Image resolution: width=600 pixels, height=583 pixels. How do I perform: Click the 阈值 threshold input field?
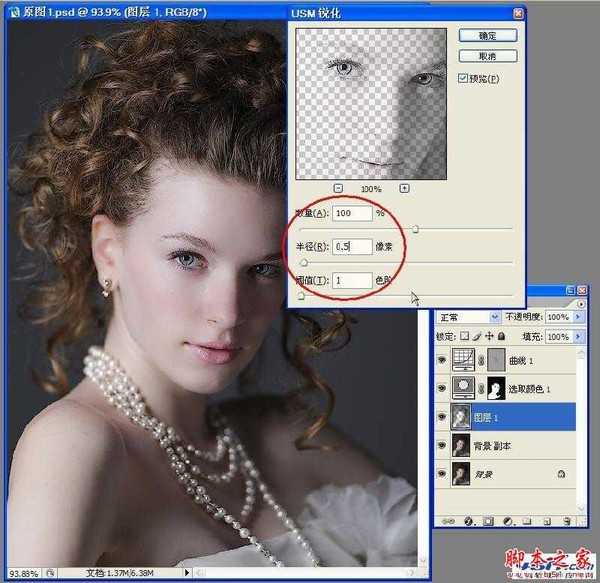[352, 281]
